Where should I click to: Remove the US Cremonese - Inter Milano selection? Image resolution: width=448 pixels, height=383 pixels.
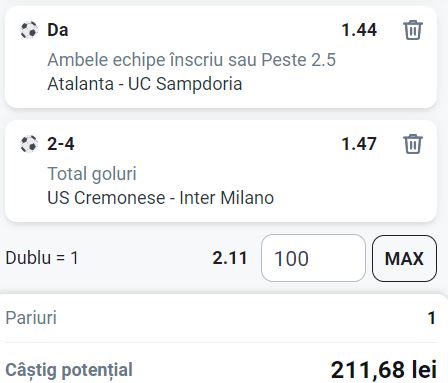click(413, 144)
